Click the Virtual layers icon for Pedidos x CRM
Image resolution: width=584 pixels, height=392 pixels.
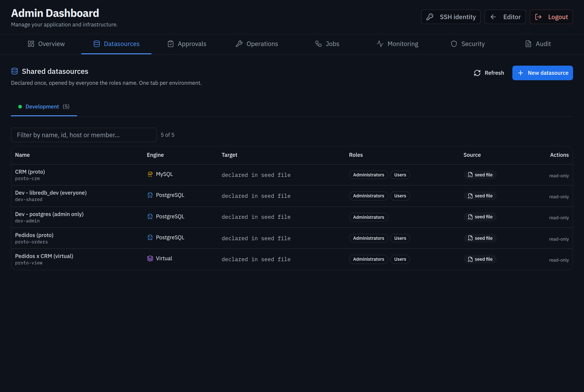pyautogui.click(x=150, y=259)
